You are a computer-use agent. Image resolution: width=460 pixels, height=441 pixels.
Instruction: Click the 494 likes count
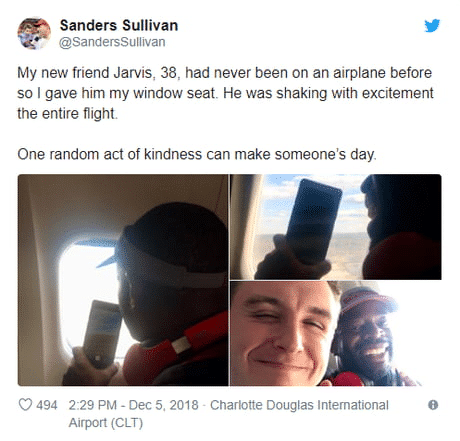pos(47,405)
